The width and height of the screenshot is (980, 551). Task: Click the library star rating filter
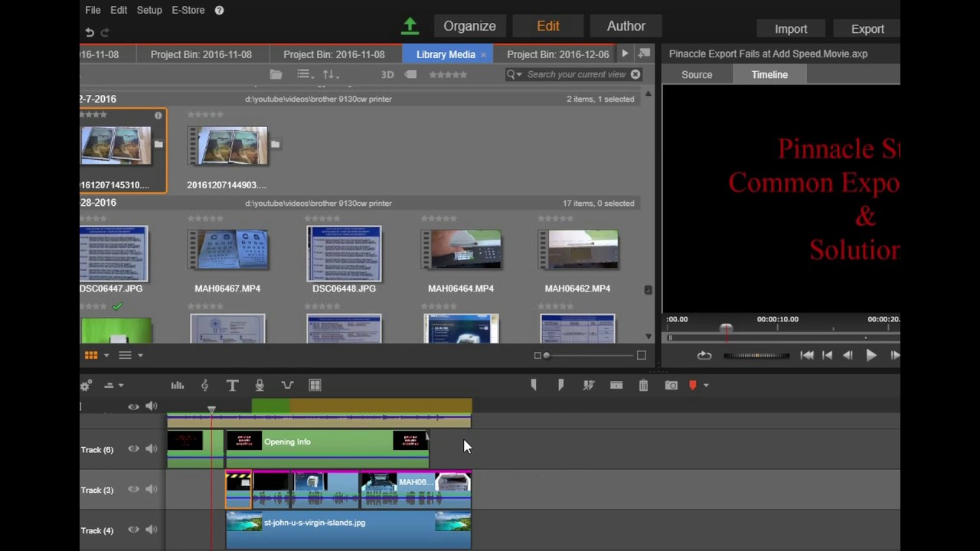point(448,74)
